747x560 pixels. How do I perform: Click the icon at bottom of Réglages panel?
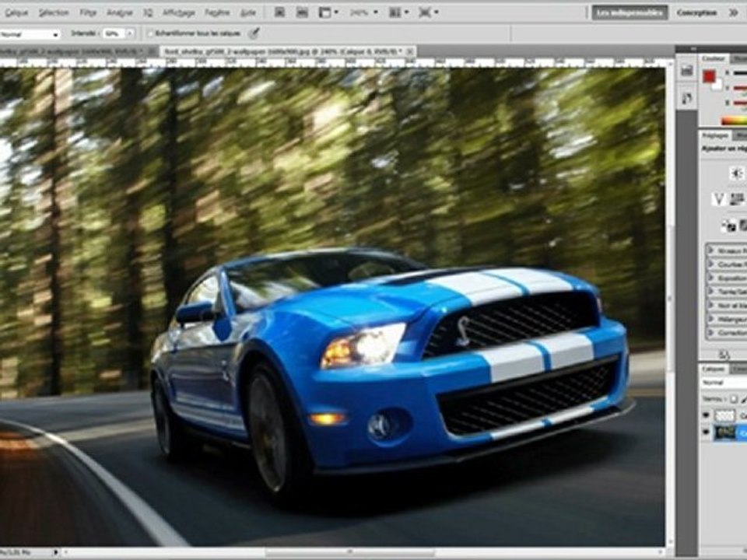pos(724,355)
